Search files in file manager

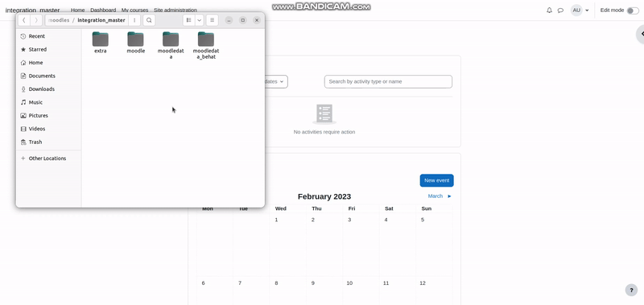point(149,20)
